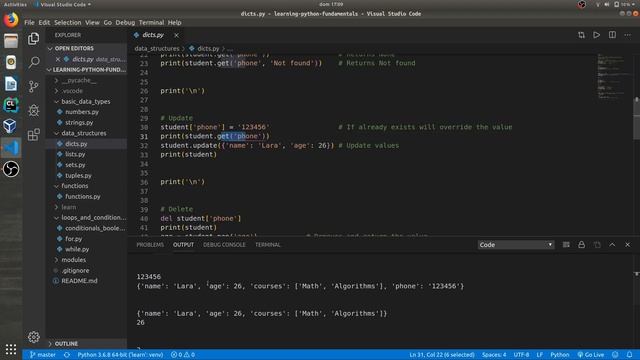The width and height of the screenshot is (640, 360).
Task: Show applications grid in dock
Action: coord(11,349)
